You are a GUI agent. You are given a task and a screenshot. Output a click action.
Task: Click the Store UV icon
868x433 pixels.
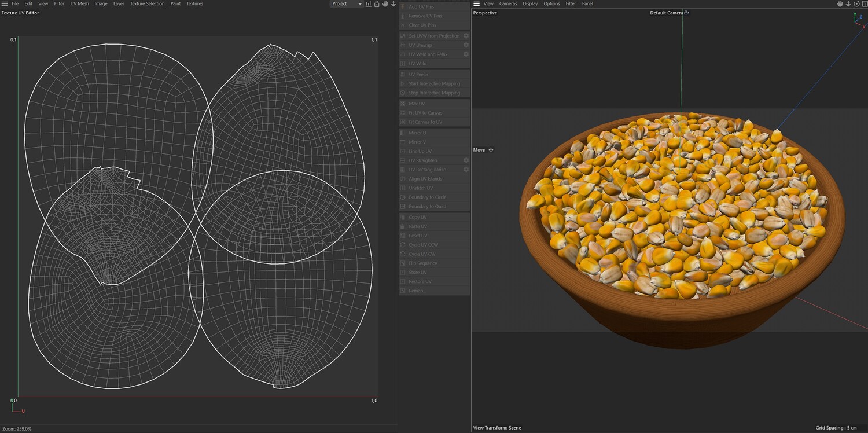tap(403, 273)
